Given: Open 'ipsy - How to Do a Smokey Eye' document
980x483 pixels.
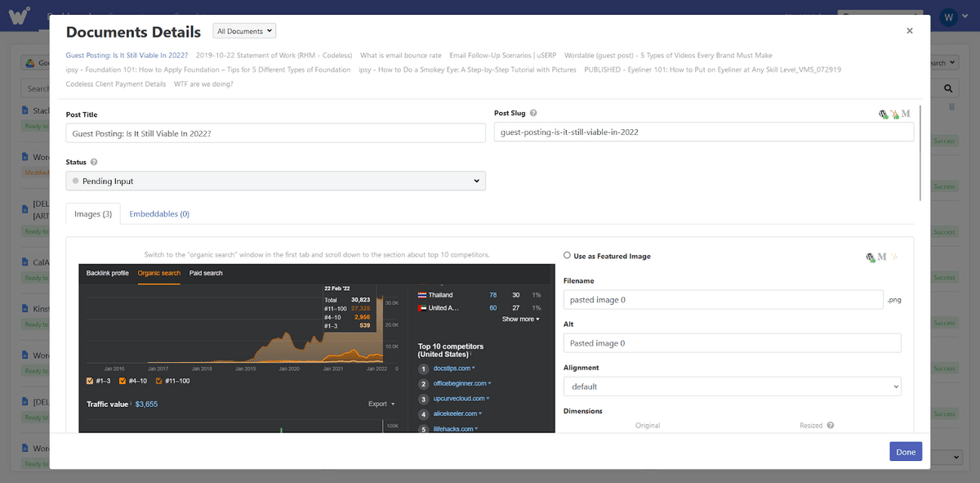Looking at the screenshot, I should [467, 69].
